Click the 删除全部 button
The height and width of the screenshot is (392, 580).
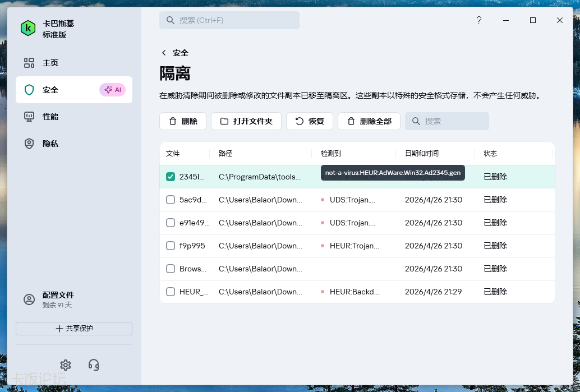click(x=369, y=121)
